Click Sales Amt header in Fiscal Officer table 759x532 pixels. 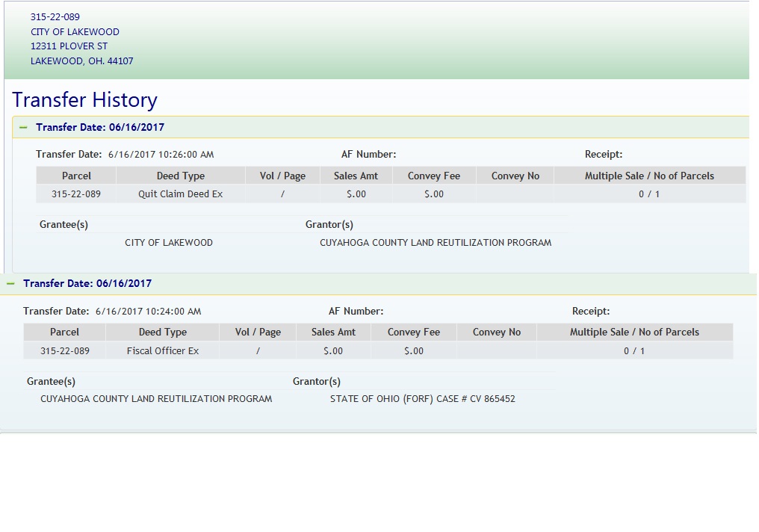333,332
